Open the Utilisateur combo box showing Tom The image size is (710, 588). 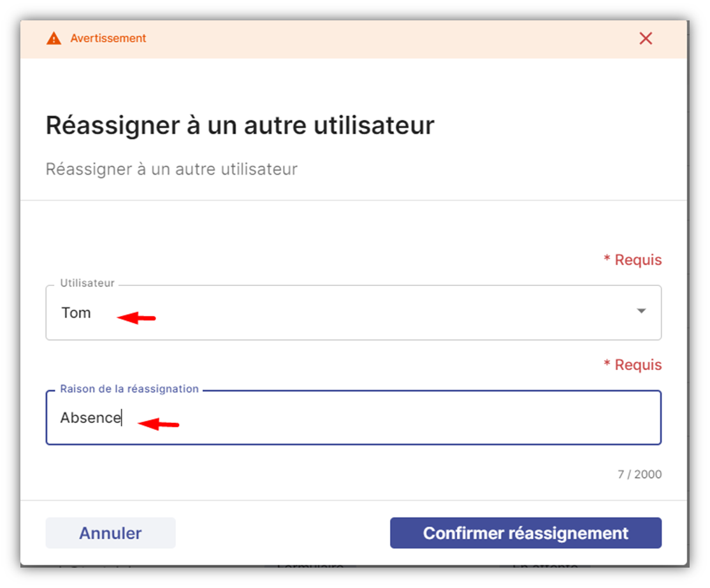tap(353, 312)
